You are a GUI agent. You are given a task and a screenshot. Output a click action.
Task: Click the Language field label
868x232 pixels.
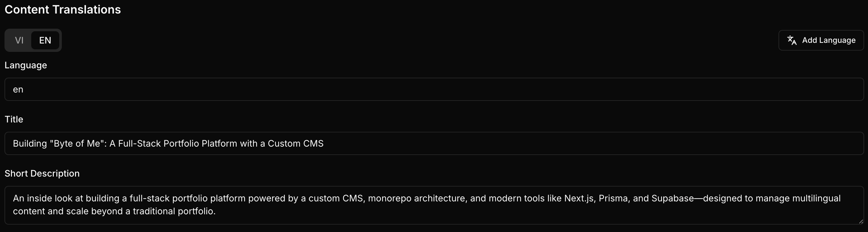pyautogui.click(x=26, y=65)
